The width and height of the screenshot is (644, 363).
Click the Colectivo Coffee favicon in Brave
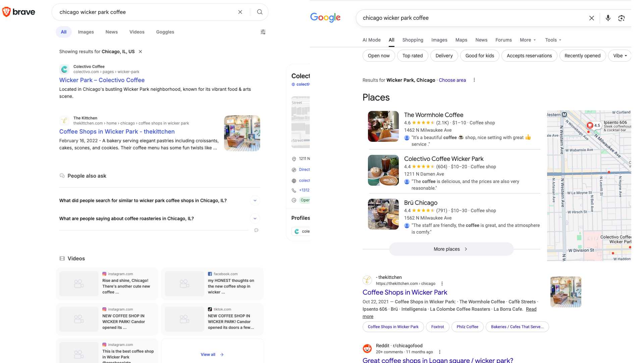click(x=64, y=69)
